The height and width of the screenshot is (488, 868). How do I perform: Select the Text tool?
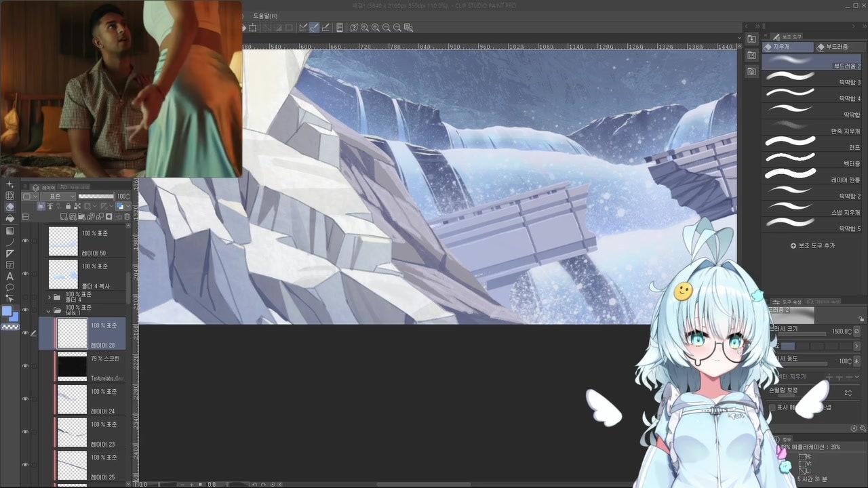point(10,277)
